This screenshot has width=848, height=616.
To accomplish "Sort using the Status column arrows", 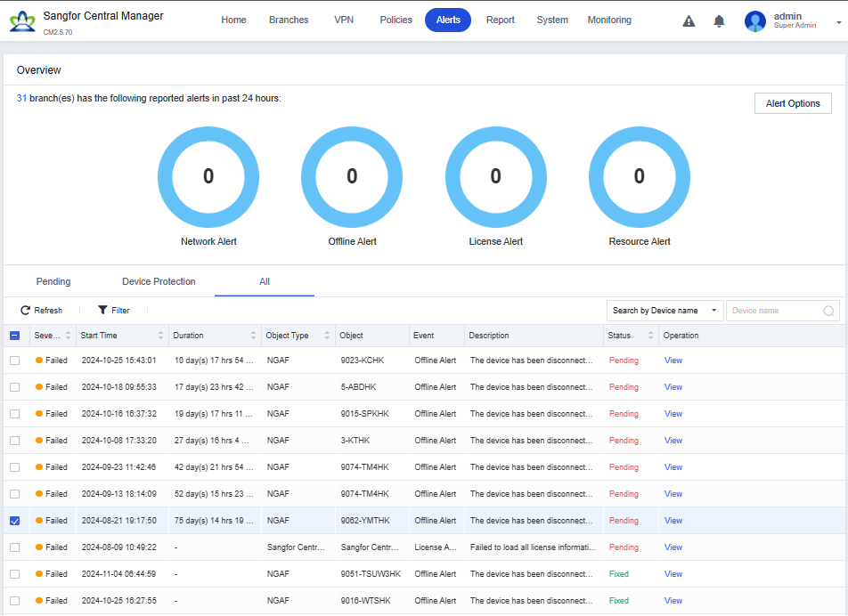I will tap(650, 336).
